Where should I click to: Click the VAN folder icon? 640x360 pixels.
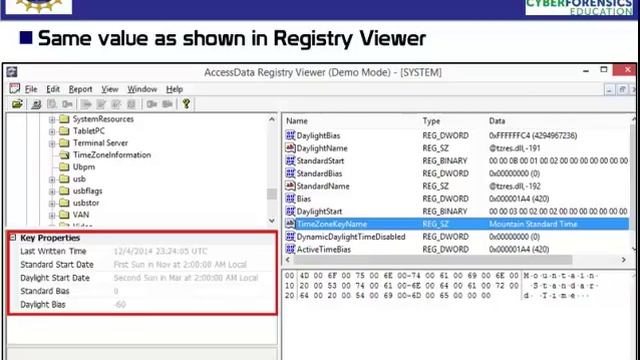click(x=64, y=214)
